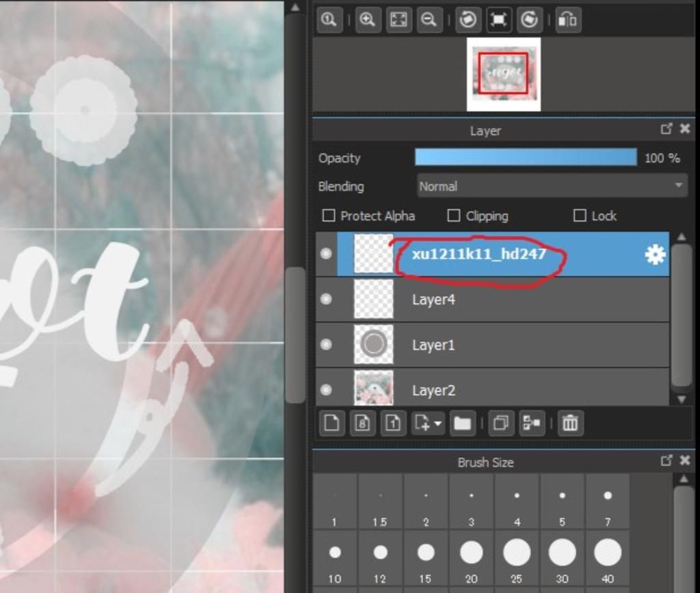
Task: Click the layer list scrollbar handle
Action: click(682, 314)
